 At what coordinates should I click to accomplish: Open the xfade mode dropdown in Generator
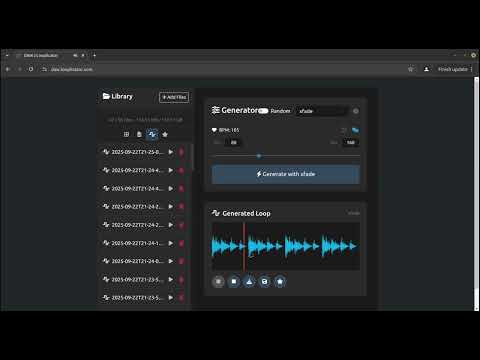pos(322,111)
